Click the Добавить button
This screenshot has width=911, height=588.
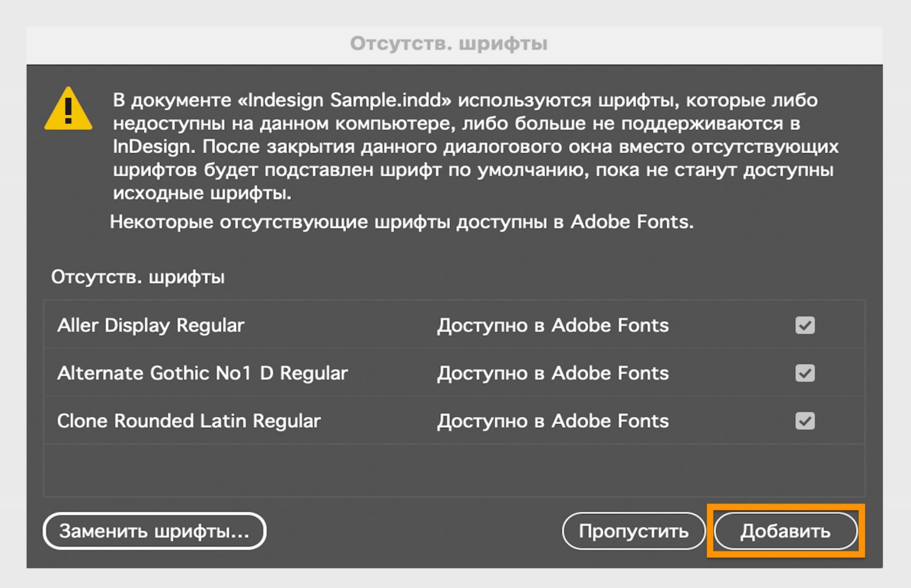[x=785, y=531]
